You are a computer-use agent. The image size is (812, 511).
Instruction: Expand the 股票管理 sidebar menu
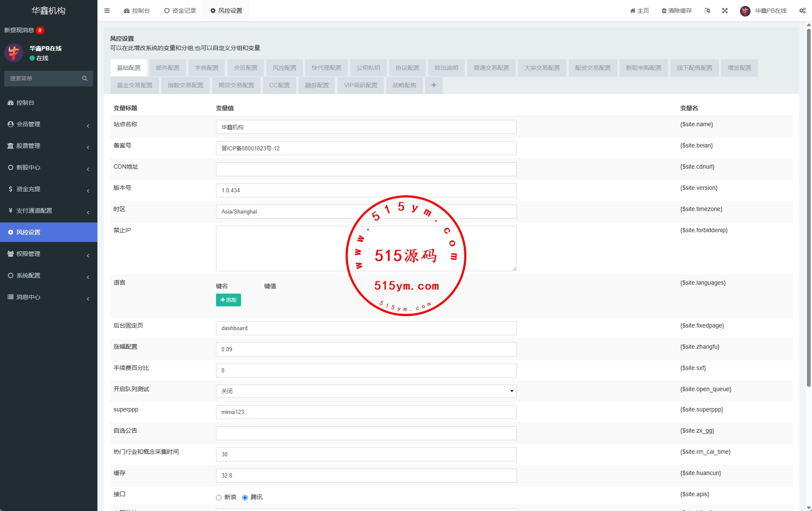[49, 146]
